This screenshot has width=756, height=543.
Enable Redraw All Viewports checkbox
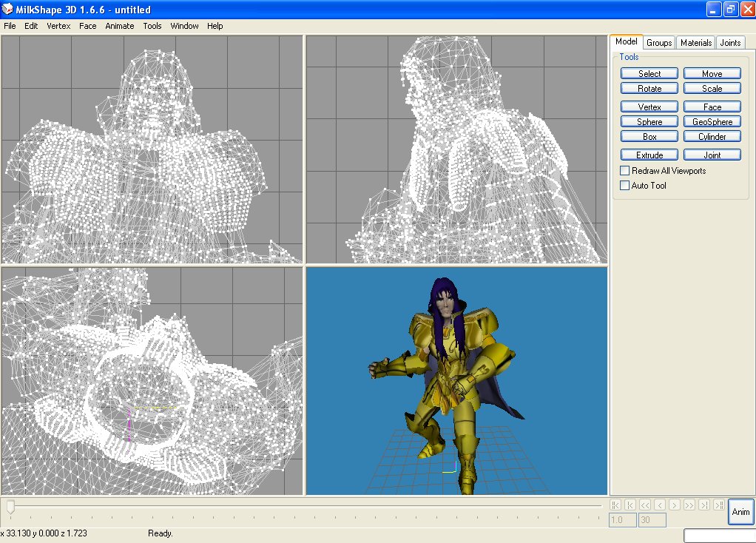coord(624,170)
